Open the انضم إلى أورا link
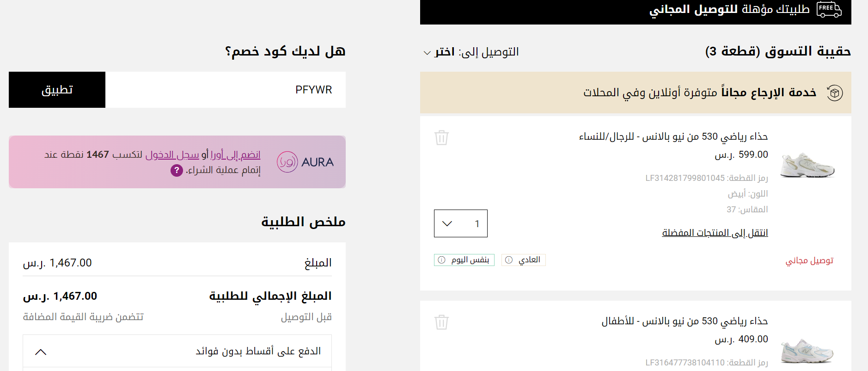 pos(236,155)
